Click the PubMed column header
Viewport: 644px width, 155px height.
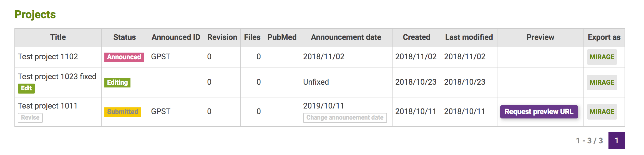(x=282, y=37)
